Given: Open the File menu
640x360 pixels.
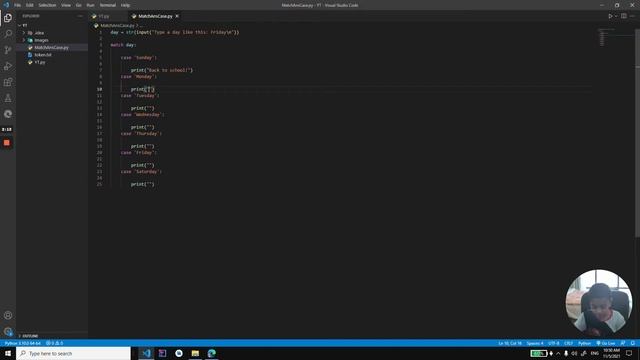Looking at the screenshot, I should [x=18, y=5].
